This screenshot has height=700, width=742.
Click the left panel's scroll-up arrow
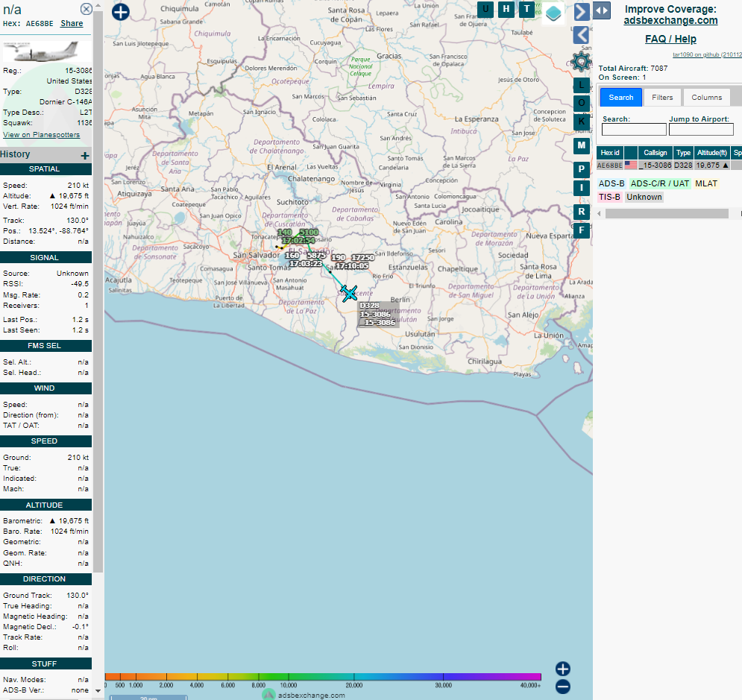click(x=98, y=6)
